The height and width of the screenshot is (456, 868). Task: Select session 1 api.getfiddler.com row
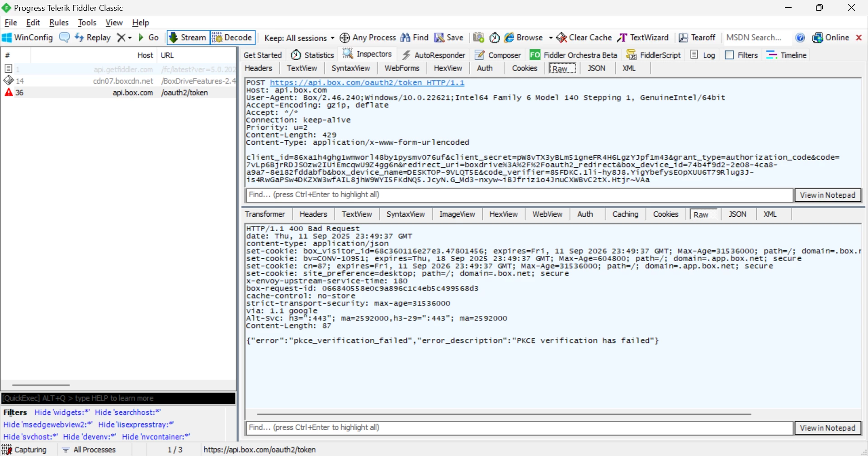(118, 69)
